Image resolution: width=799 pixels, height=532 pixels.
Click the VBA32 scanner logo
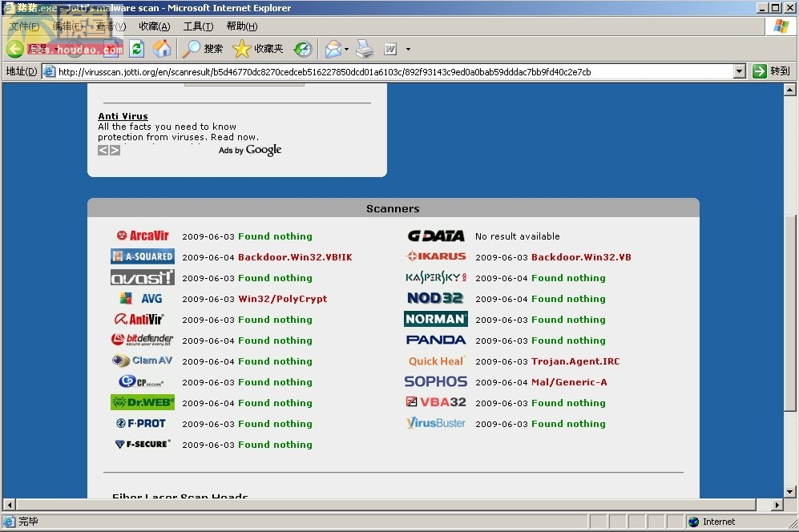click(x=436, y=402)
